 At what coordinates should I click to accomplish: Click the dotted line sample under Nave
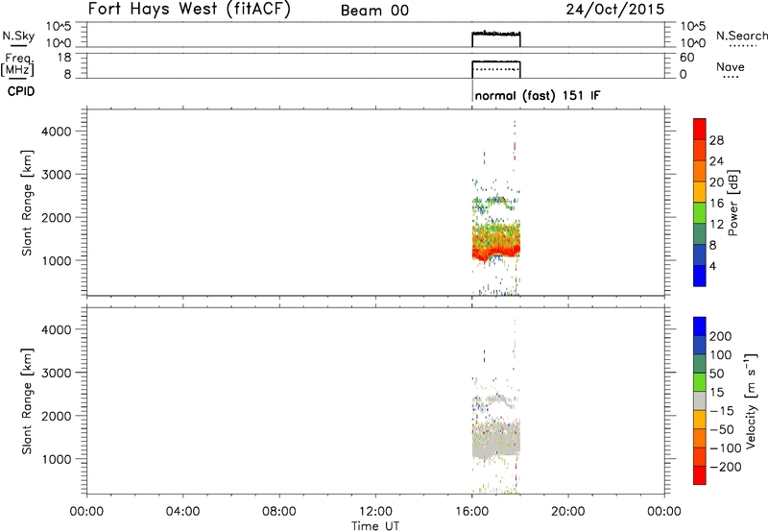point(731,77)
